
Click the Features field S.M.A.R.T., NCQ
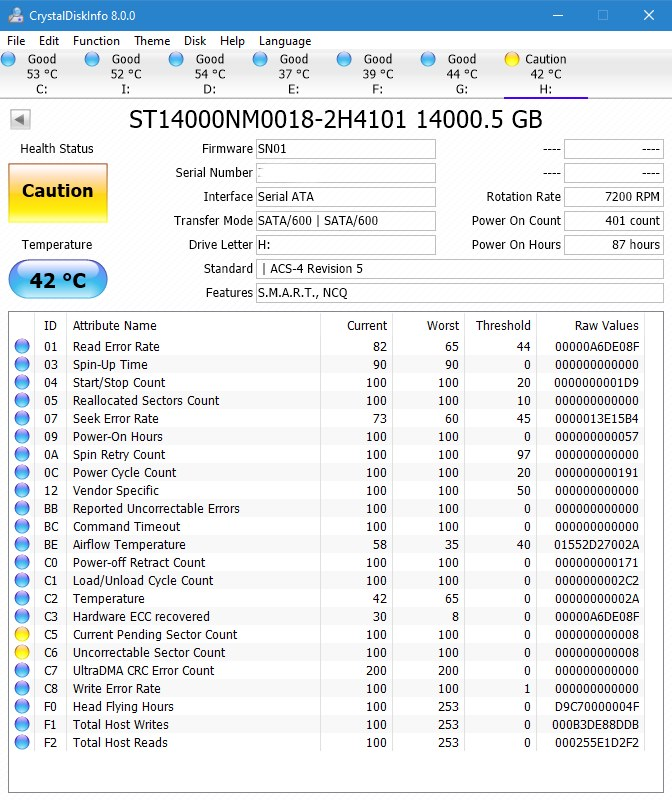(460, 293)
